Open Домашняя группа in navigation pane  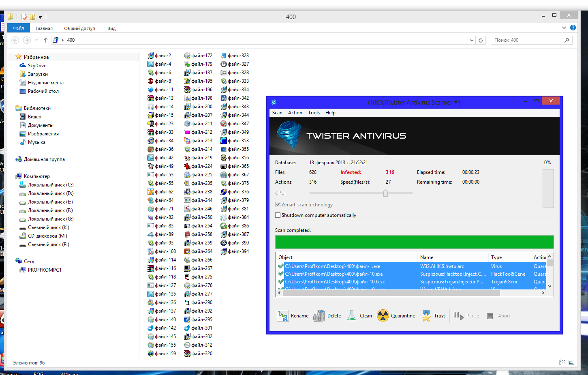click(x=40, y=159)
